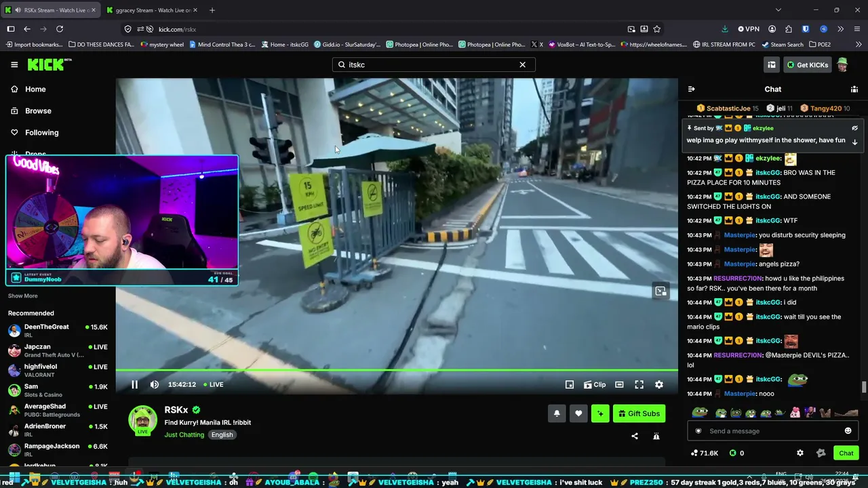Switch to ggracey Stream browser tab
Viewport: 868px width, 488px height.
click(152, 10)
